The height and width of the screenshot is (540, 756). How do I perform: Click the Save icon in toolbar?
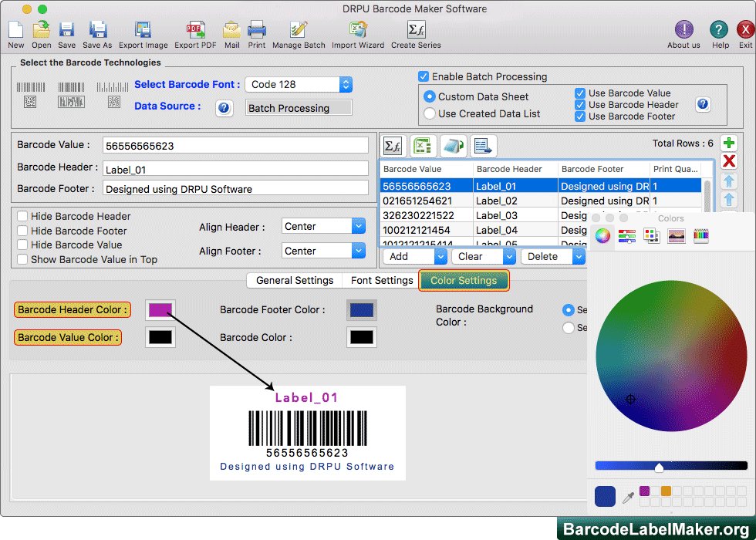click(66, 30)
